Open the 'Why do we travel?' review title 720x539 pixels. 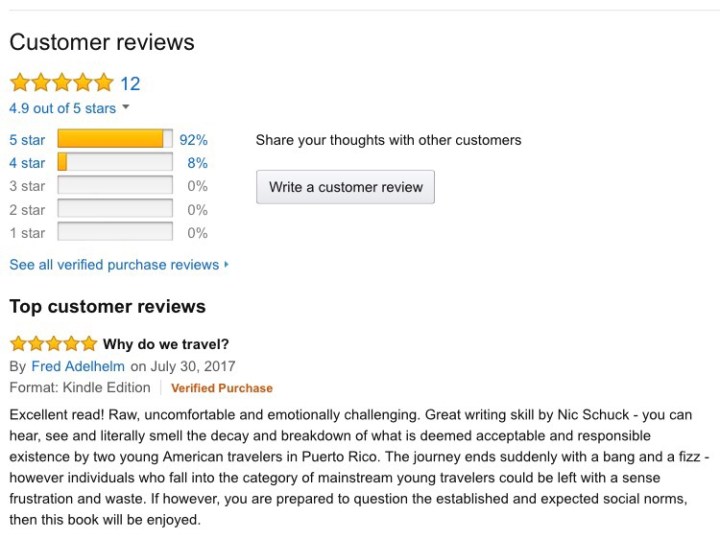[x=166, y=345]
